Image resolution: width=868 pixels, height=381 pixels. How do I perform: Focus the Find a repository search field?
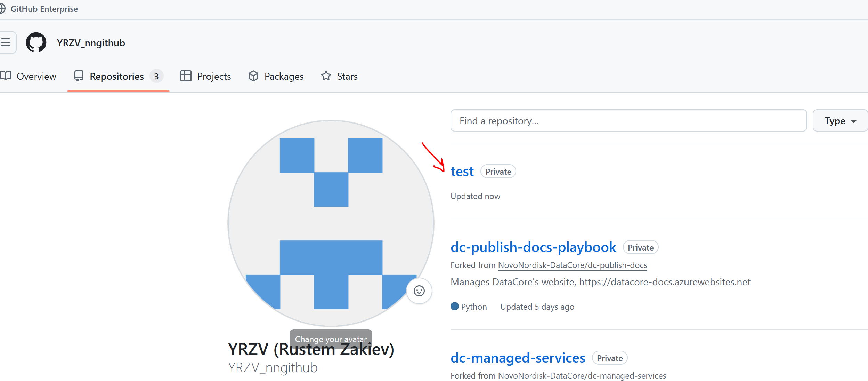pos(628,121)
